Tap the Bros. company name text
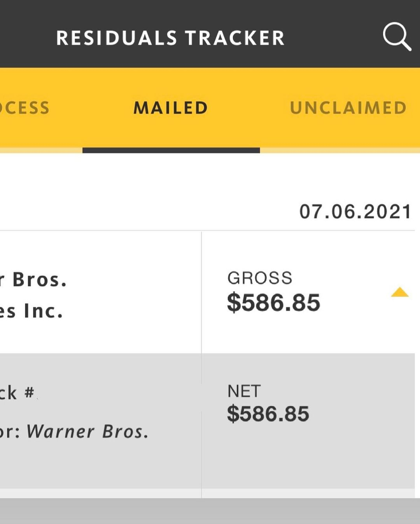Image resolution: width=420 pixels, height=524 pixels. coord(39,280)
